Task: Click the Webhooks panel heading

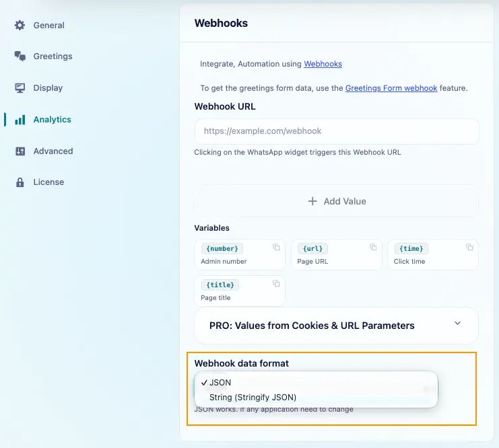Action: 221,24
